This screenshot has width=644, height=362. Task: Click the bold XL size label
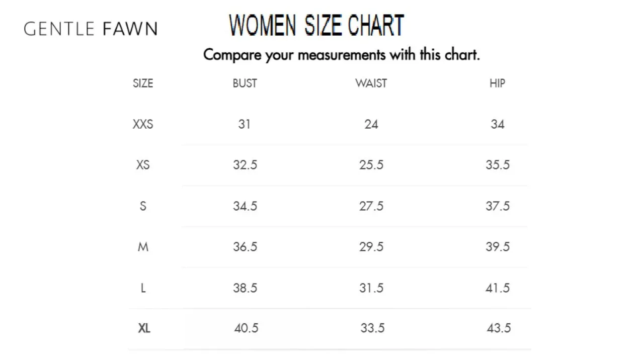click(144, 329)
